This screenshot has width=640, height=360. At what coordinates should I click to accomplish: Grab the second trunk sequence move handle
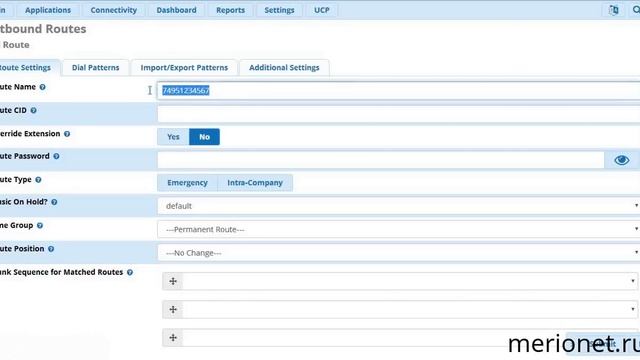pyautogui.click(x=173, y=309)
